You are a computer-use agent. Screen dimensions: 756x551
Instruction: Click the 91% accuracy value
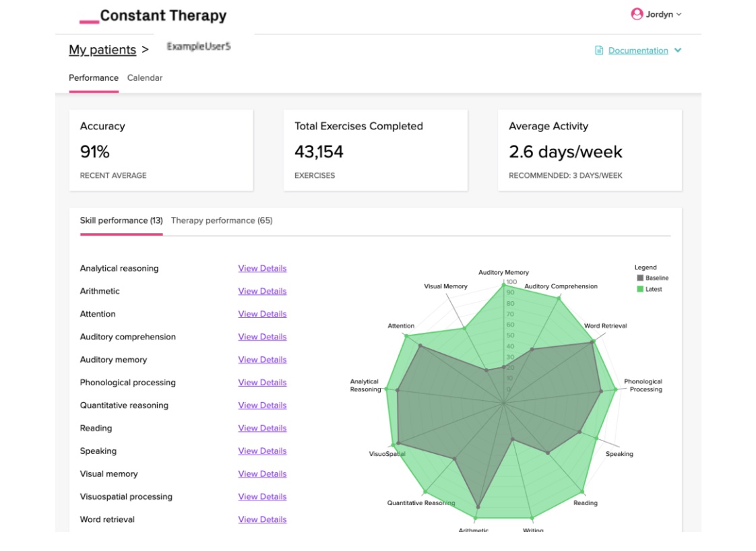tap(95, 152)
